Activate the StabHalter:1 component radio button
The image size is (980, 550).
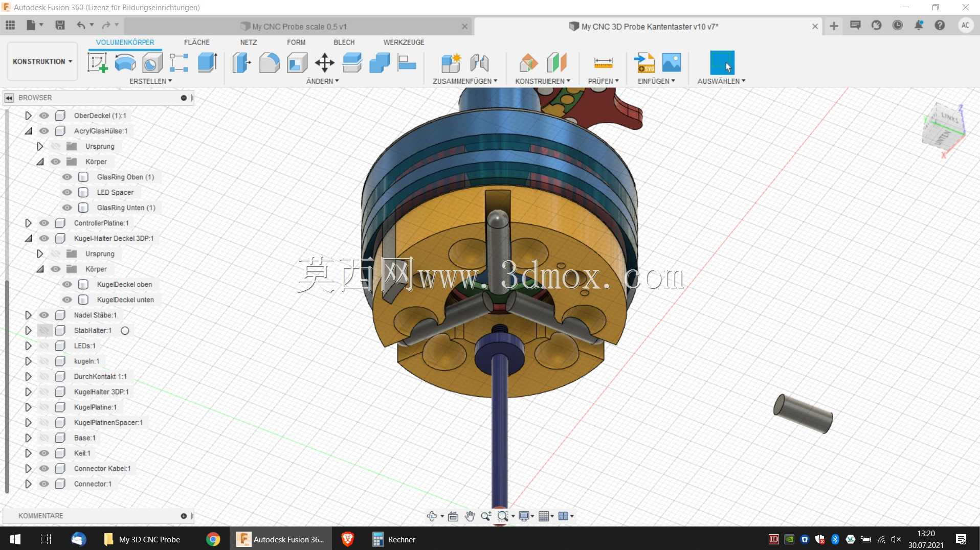pos(125,331)
